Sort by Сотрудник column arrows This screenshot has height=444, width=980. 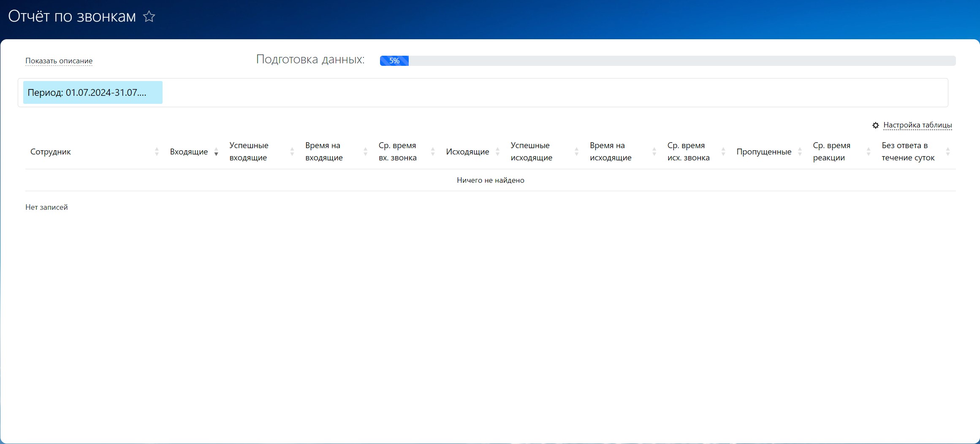pos(157,152)
